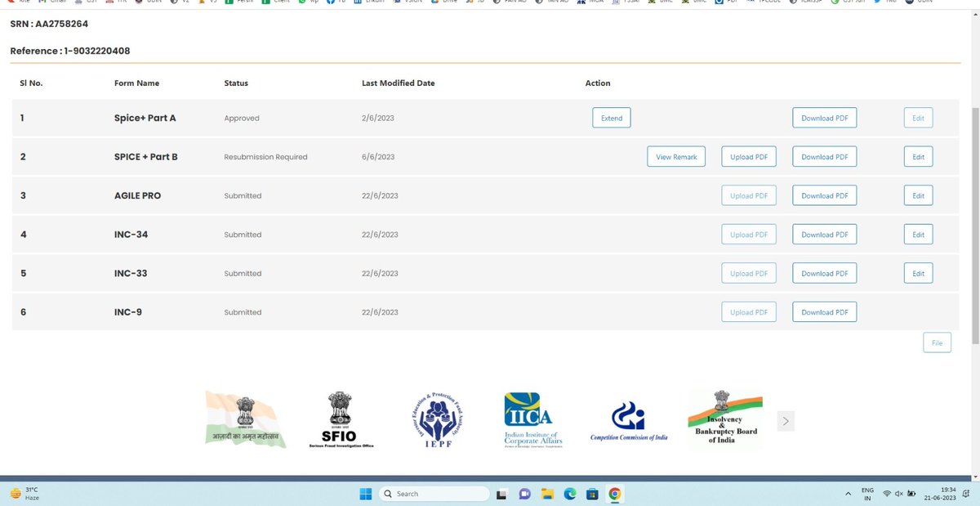
Task: Download PDF for Spice+ Part A
Action: click(825, 118)
